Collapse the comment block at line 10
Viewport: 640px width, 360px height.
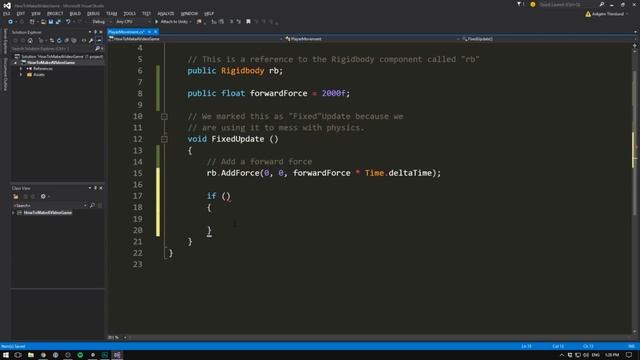pyautogui.click(x=164, y=117)
